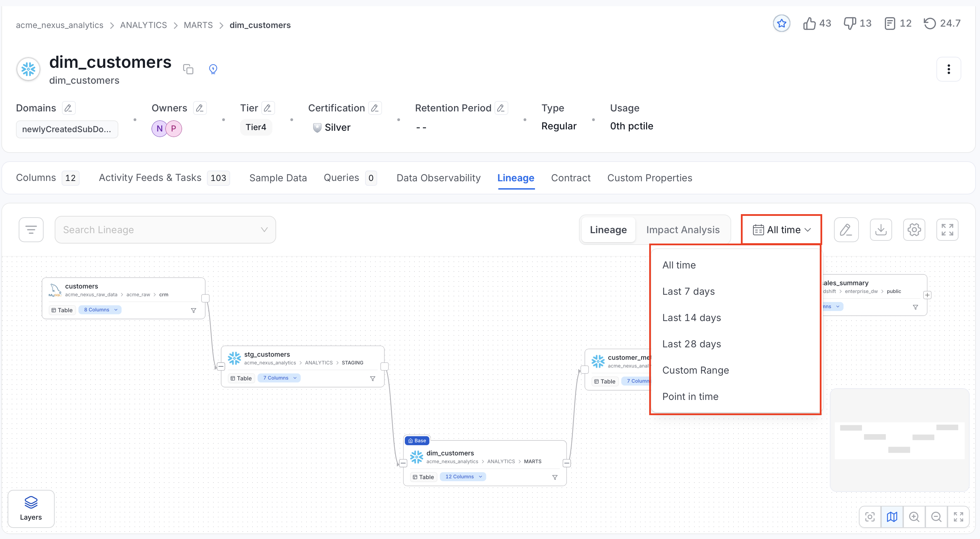Open Data Observability tab
This screenshot has width=980, height=539.
pyautogui.click(x=438, y=177)
